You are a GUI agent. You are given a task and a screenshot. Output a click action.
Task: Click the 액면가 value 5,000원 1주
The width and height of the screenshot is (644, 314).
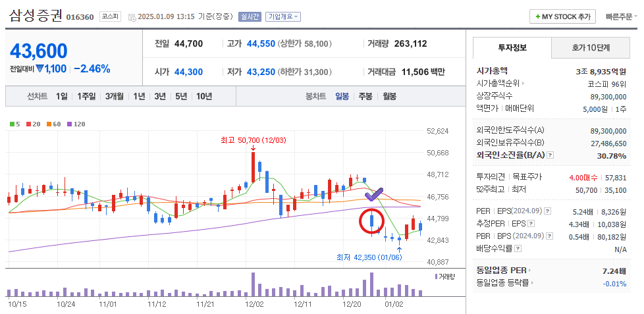click(x=604, y=109)
